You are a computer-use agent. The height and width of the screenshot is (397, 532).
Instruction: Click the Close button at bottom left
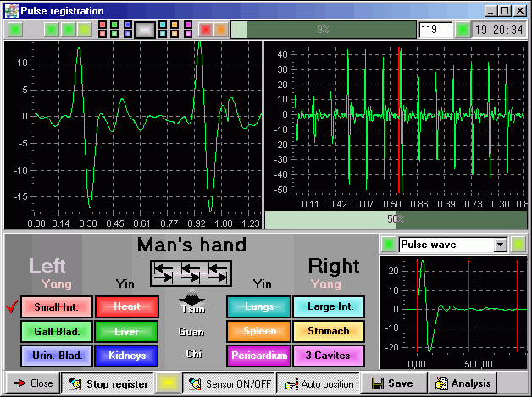pyautogui.click(x=33, y=383)
